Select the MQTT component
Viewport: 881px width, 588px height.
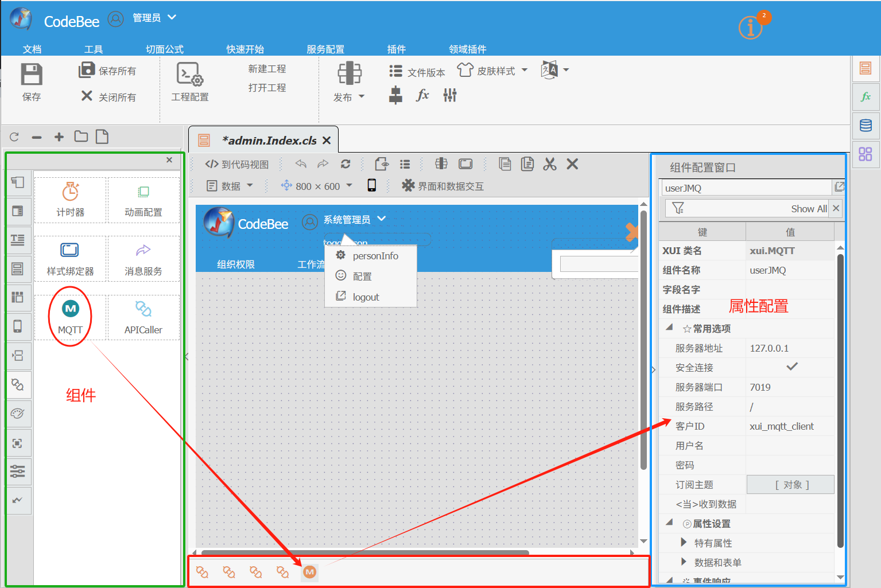click(70, 317)
